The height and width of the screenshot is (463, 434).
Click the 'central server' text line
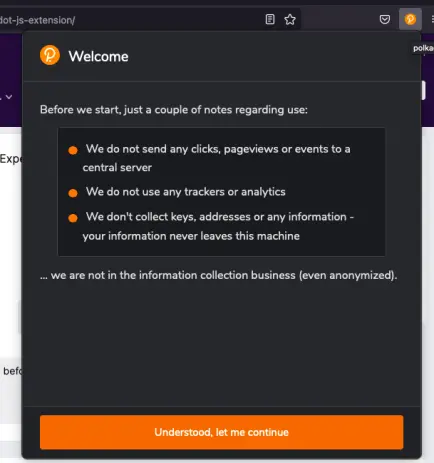point(117,167)
